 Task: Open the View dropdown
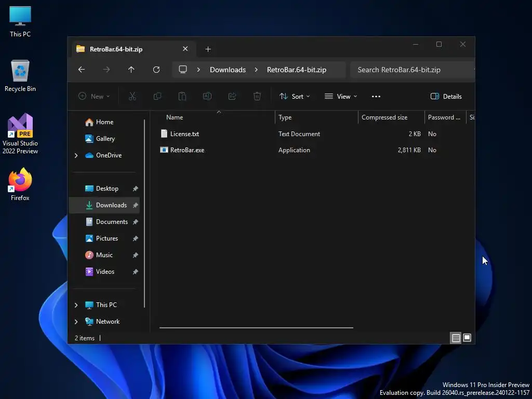(341, 96)
